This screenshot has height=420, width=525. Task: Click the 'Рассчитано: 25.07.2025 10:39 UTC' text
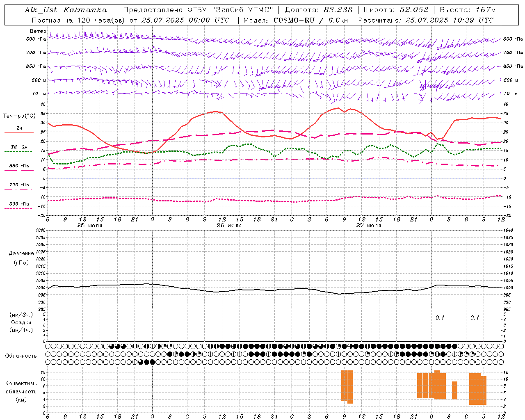click(x=426, y=20)
